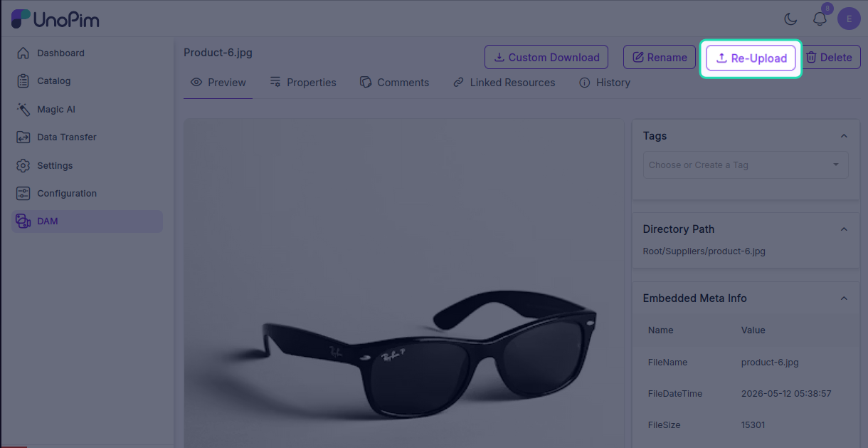Open user avatar E menu
The width and height of the screenshot is (868, 448).
coord(849,19)
